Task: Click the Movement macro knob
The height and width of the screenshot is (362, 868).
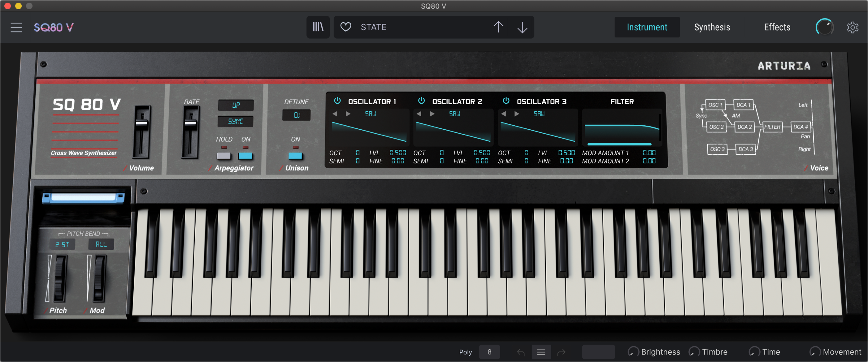Action: point(815,352)
